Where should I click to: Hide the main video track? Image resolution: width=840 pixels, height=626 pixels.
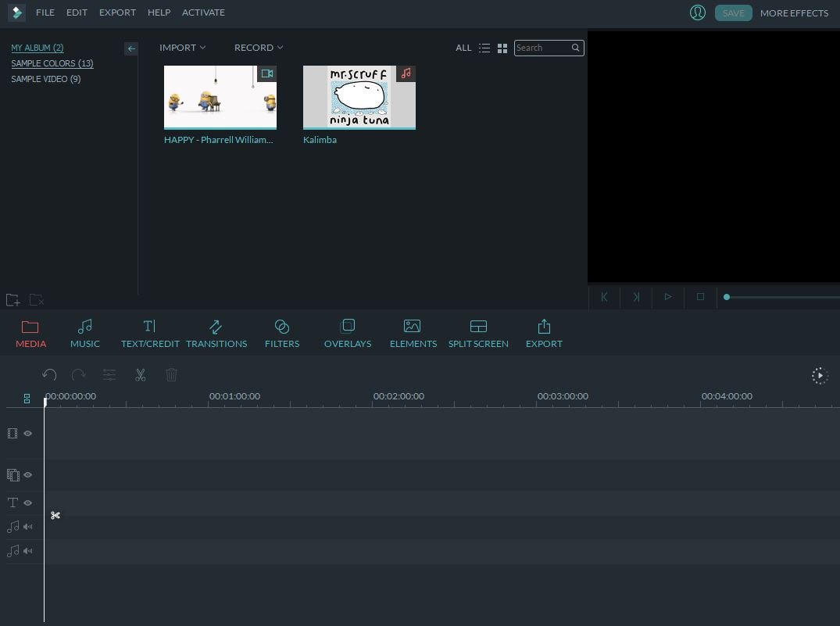[x=28, y=433]
